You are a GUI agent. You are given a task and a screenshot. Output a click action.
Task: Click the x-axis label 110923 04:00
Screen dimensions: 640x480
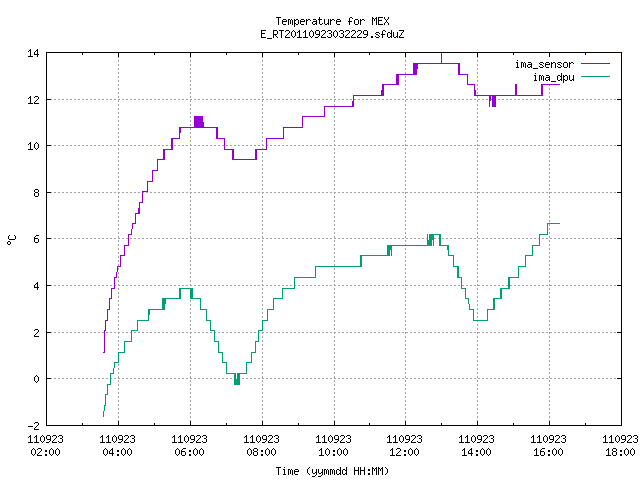click(x=118, y=445)
